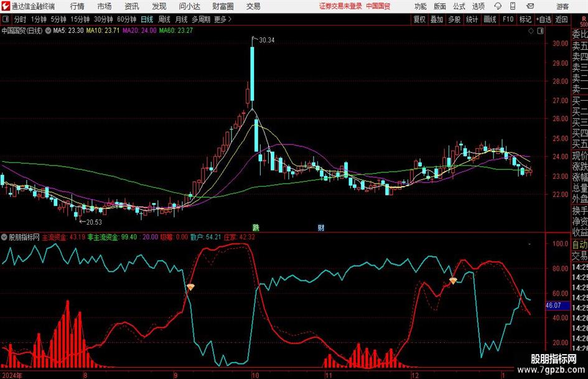Open the 问小达 menu
Image resolution: width=588 pixels, height=379 pixels.
tap(190, 6)
